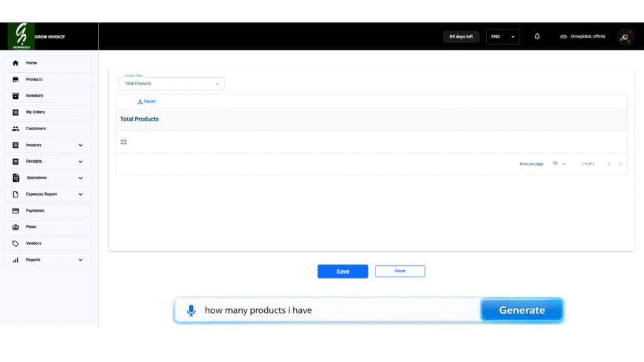Click the notification bell icon
The image size is (644, 362).
click(x=537, y=36)
